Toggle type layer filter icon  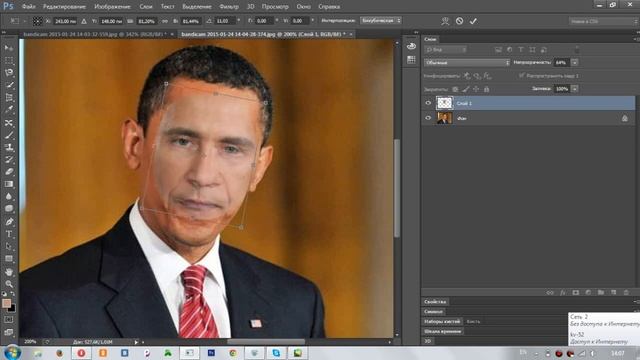point(521,50)
